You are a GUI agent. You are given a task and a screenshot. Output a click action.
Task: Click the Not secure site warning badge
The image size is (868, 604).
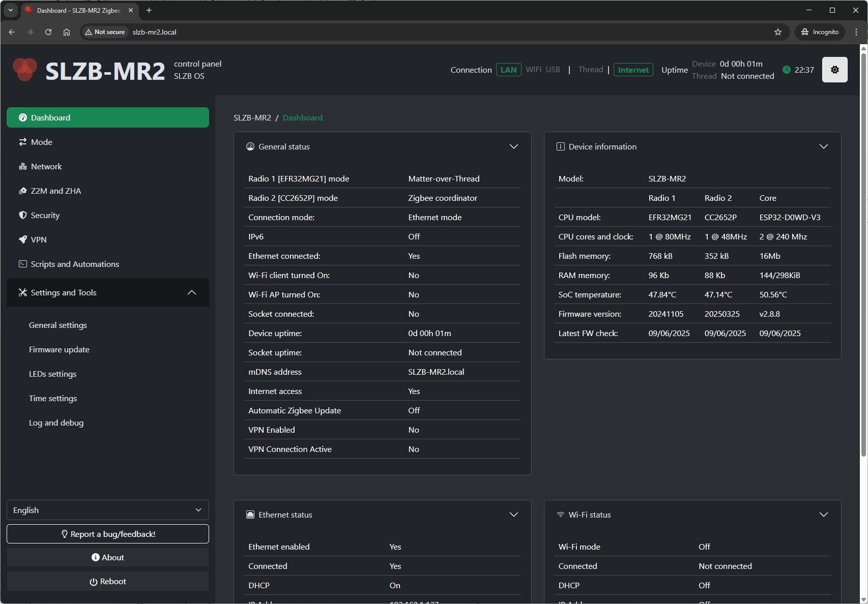(105, 32)
